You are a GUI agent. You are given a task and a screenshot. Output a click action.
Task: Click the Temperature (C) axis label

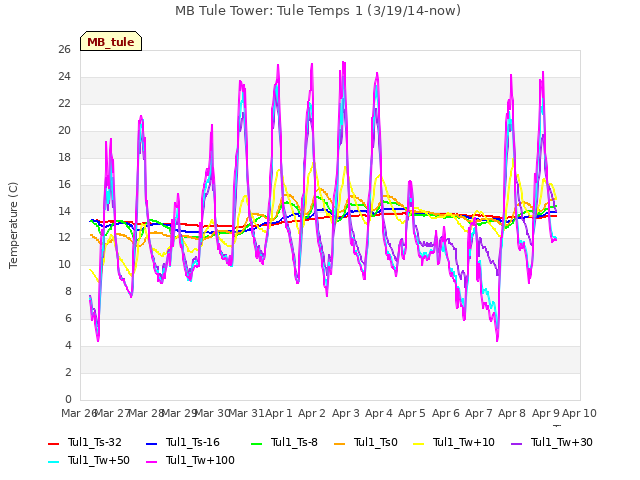click(x=13, y=225)
